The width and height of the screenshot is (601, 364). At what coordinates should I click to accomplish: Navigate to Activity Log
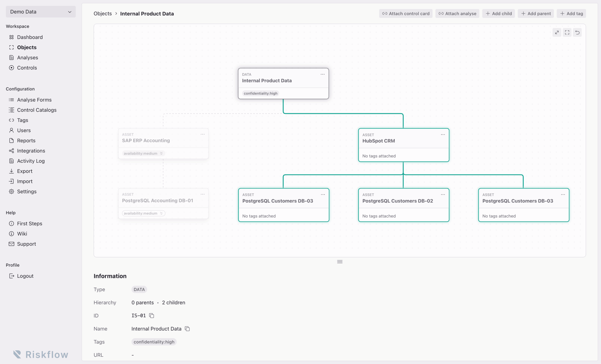click(31, 161)
